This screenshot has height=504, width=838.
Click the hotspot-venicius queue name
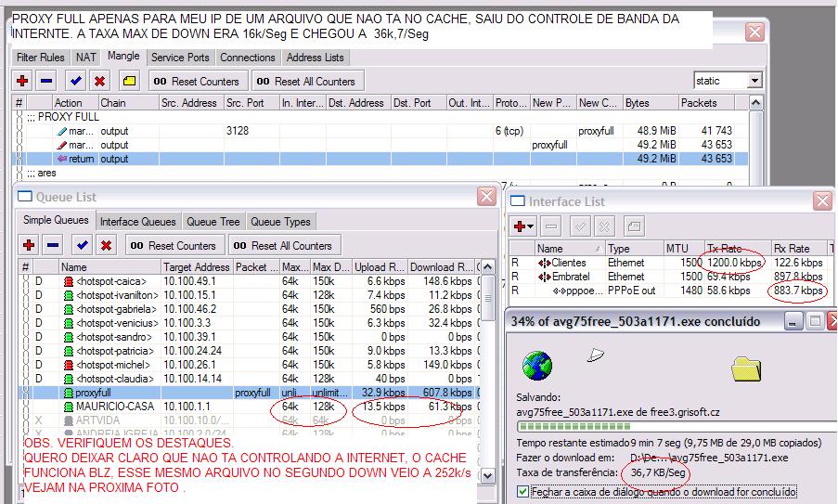point(117,323)
